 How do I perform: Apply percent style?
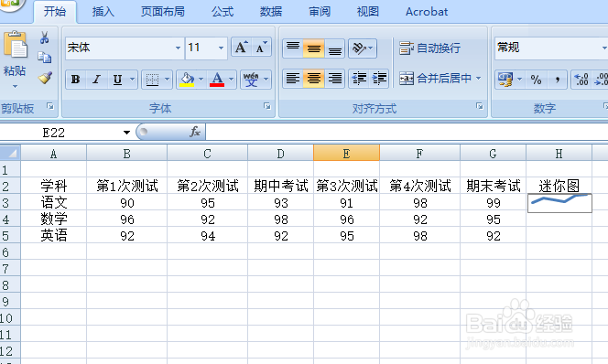point(536,80)
